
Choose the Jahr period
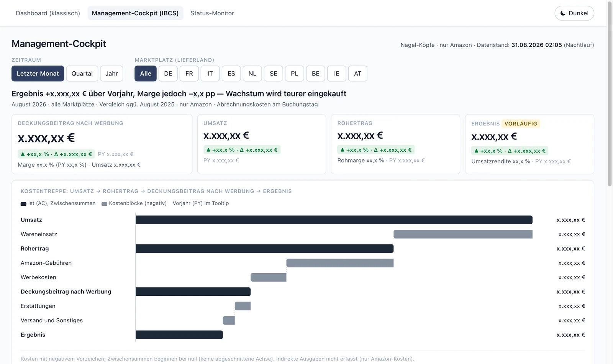pyautogui.click(x=111, y=74)
